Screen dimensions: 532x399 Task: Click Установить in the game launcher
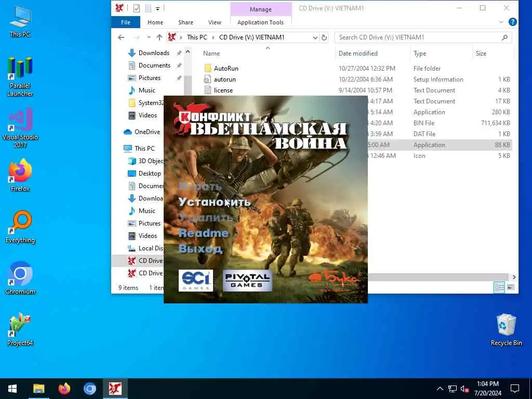(215, 202)
